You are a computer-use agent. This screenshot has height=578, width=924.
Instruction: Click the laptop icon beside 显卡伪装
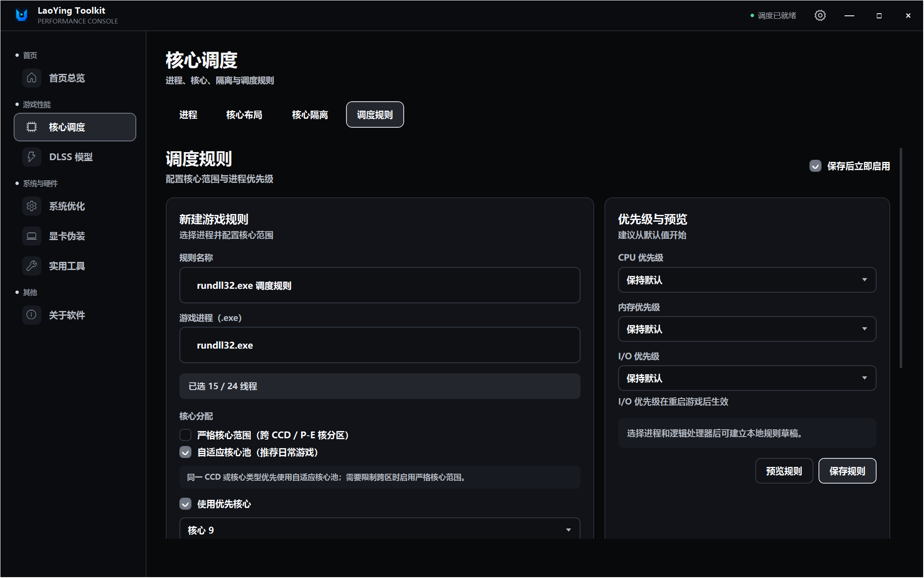32,236
